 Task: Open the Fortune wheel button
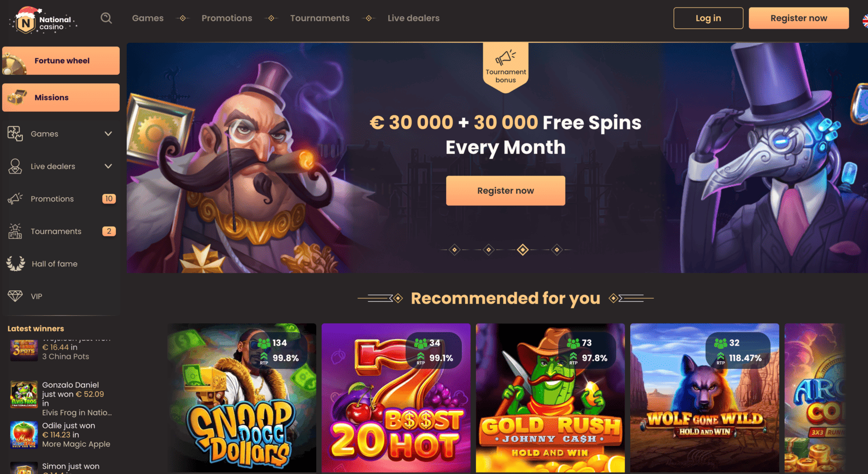coord(61,61)
